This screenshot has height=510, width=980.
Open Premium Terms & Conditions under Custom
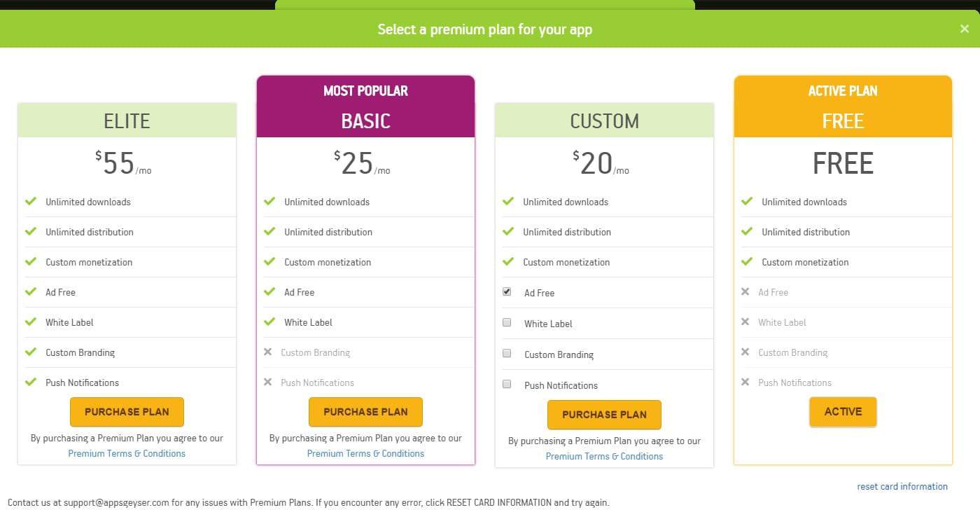pos(604,456)
